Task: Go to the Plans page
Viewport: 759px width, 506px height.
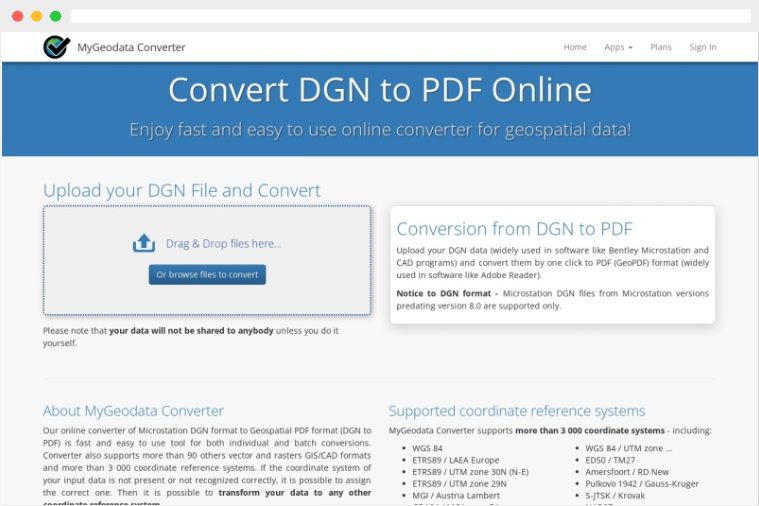Action: [661, 47]
